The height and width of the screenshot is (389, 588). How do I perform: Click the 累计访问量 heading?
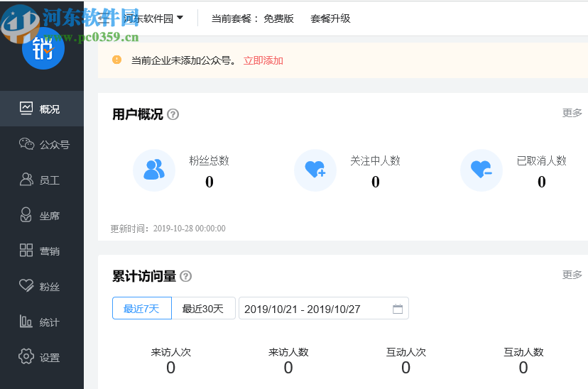pyautogui.click(x=144, y=276)
